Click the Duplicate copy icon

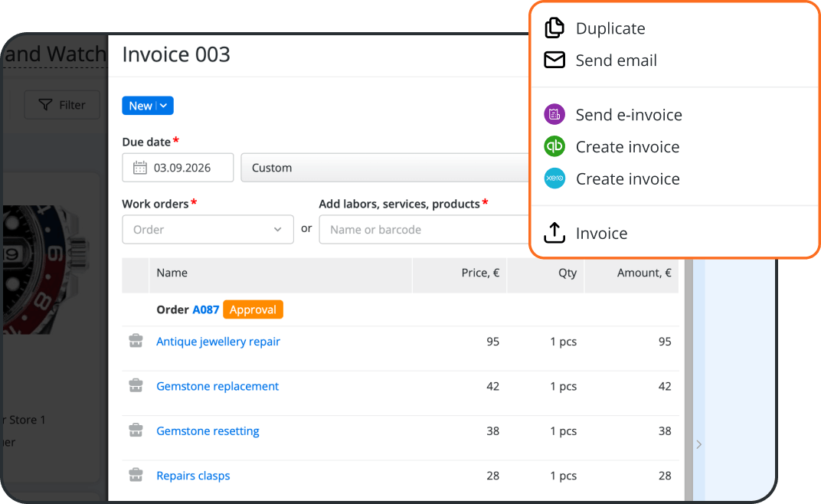coord(554,28)
